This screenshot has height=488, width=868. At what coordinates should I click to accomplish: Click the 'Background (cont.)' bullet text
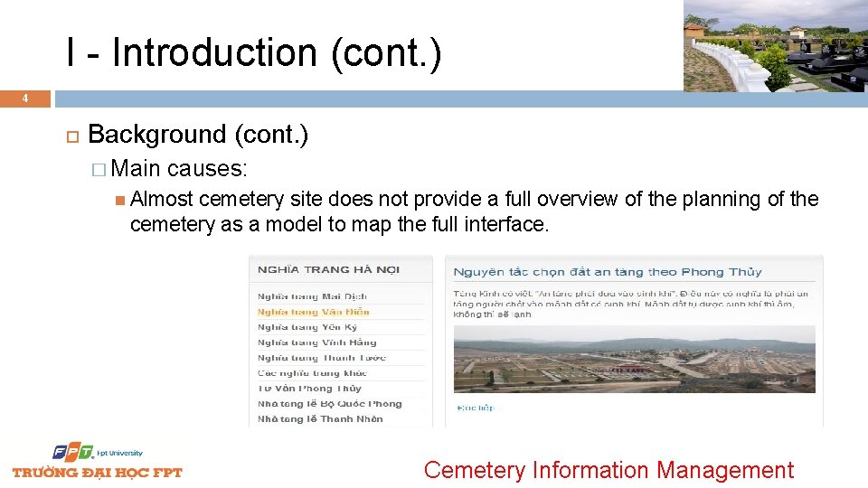coord(198,135)
